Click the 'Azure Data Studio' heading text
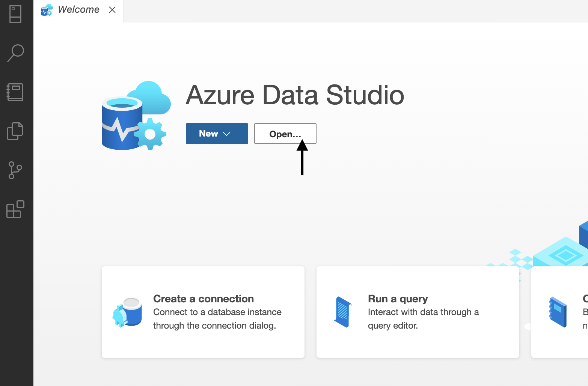This screenshot has width=588, height=386. pos(295,95)
